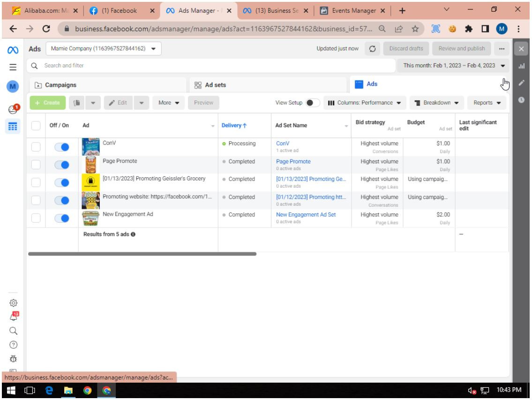Open the Mamie Company account dropdown
The image size is (532, 400).
(104, 49)
